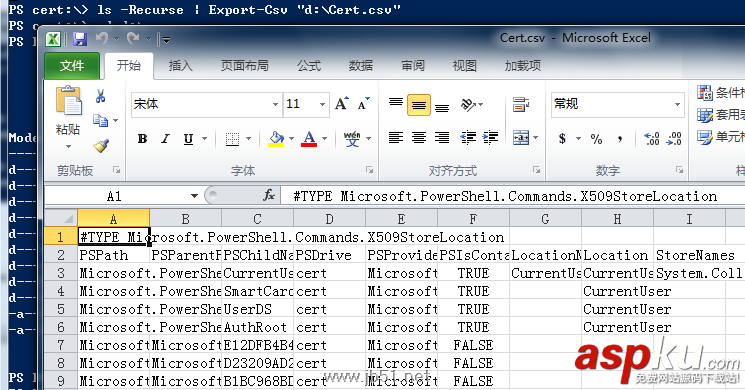Click the Comma Style icon

620,139
